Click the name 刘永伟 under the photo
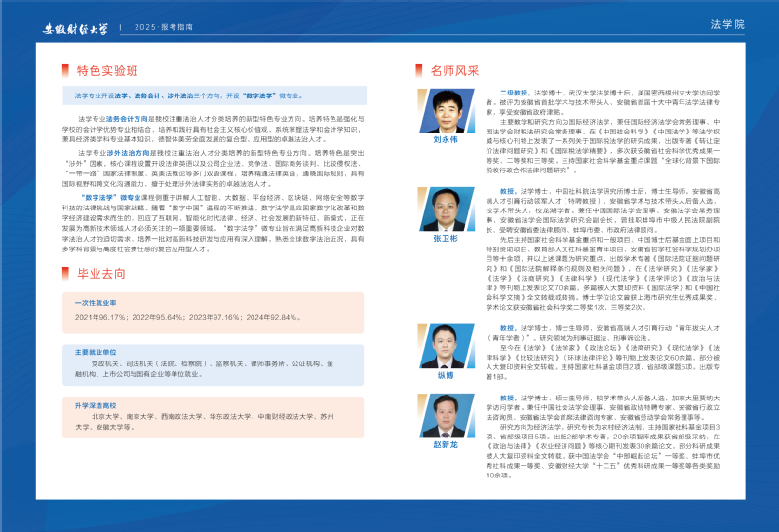 coord(446,139)
